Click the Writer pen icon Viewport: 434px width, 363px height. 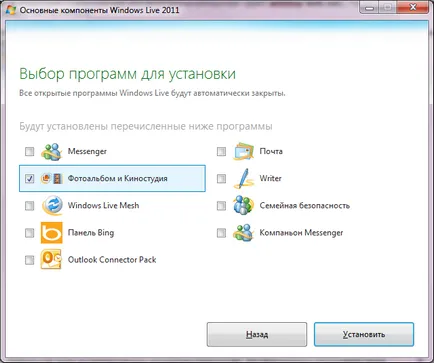(x=243, y=179)
